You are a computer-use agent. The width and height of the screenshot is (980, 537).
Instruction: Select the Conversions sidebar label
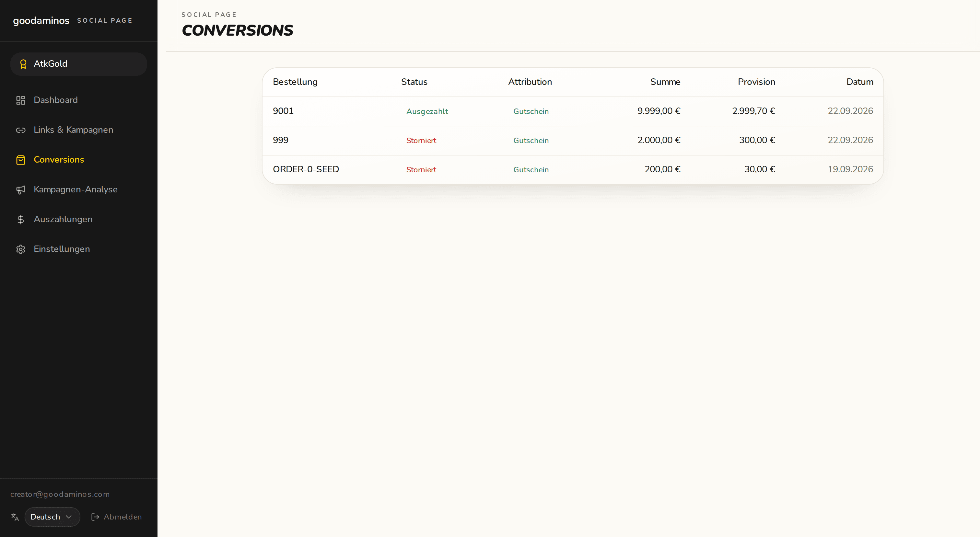point(59,159)
